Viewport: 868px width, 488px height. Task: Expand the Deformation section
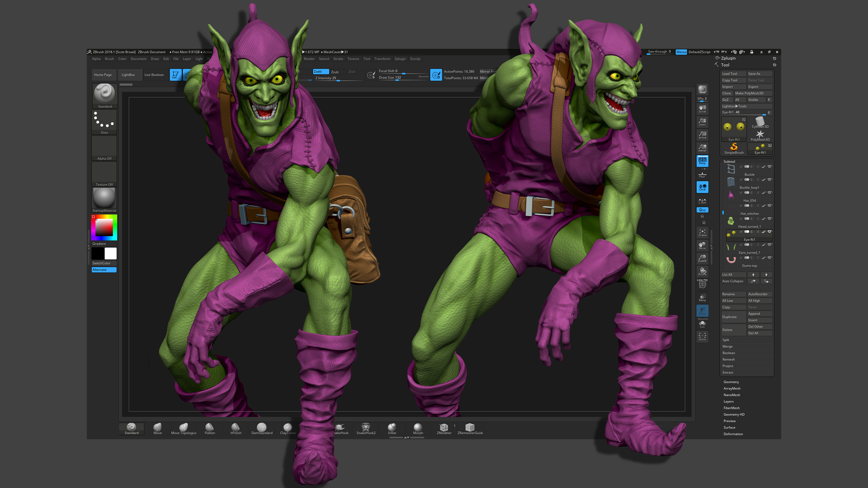[x=733, y=434]
